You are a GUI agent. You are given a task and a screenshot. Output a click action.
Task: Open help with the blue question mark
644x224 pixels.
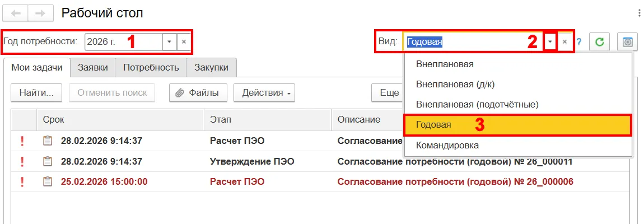point(580,42)
